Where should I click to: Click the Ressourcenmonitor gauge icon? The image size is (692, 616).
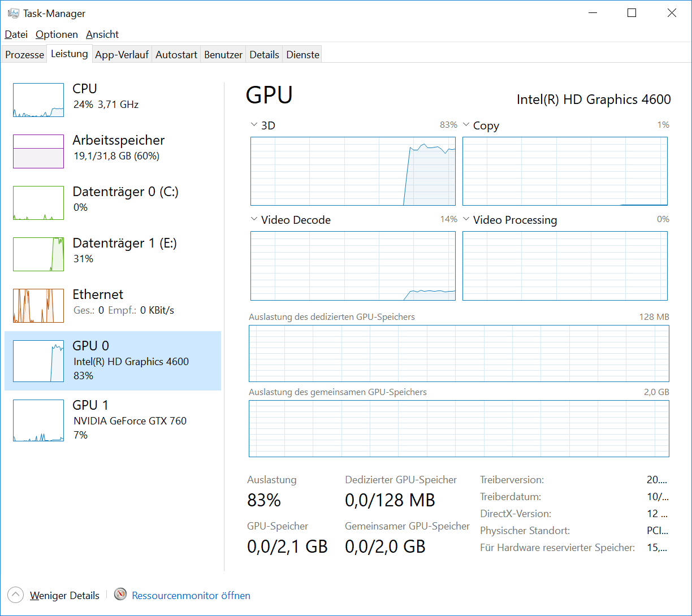120,595
